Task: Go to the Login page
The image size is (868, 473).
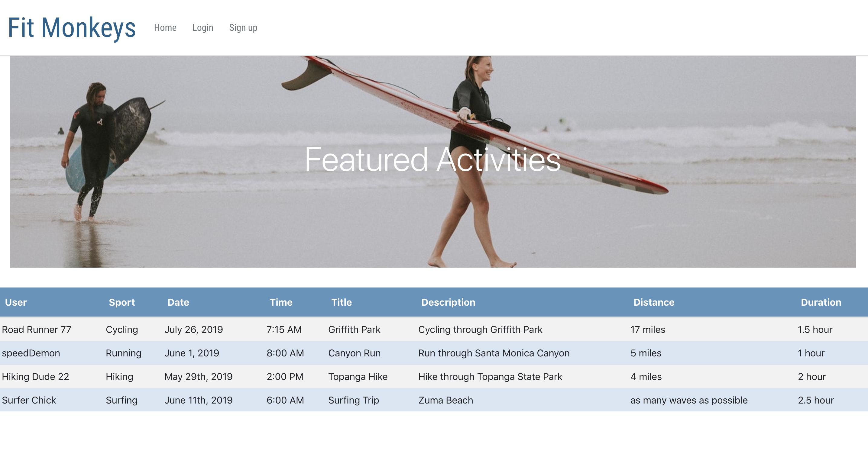Action: (202, 27)
